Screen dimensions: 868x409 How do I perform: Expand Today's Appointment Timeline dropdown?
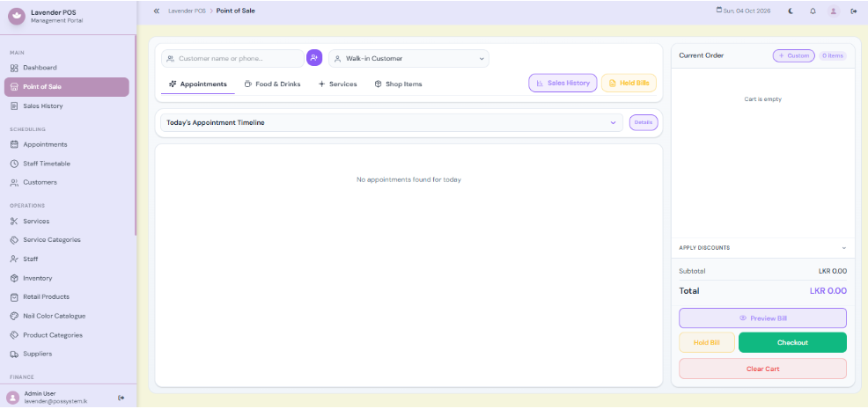[392, 123]
